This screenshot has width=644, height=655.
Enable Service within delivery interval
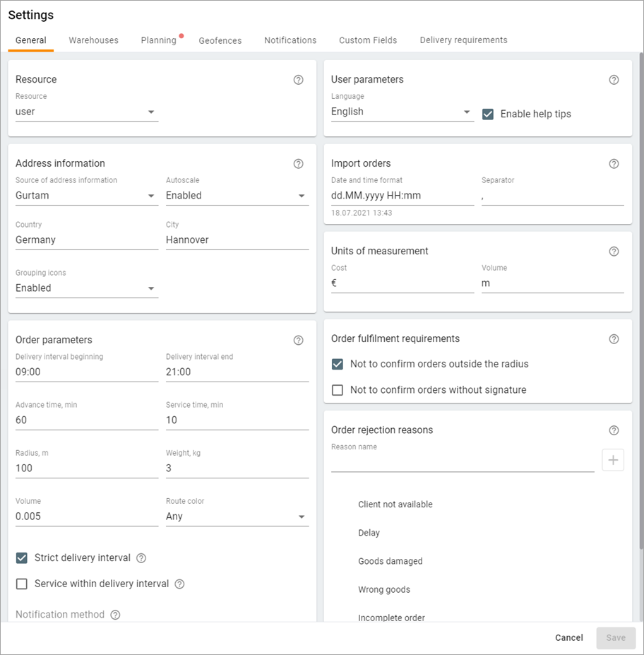click(x=22, y=584)
